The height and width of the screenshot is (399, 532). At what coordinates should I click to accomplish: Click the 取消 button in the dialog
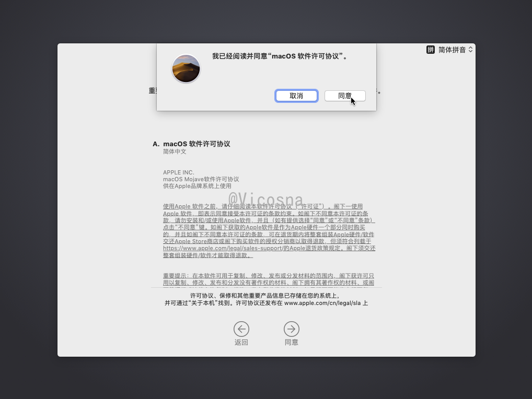pos(296,96)
